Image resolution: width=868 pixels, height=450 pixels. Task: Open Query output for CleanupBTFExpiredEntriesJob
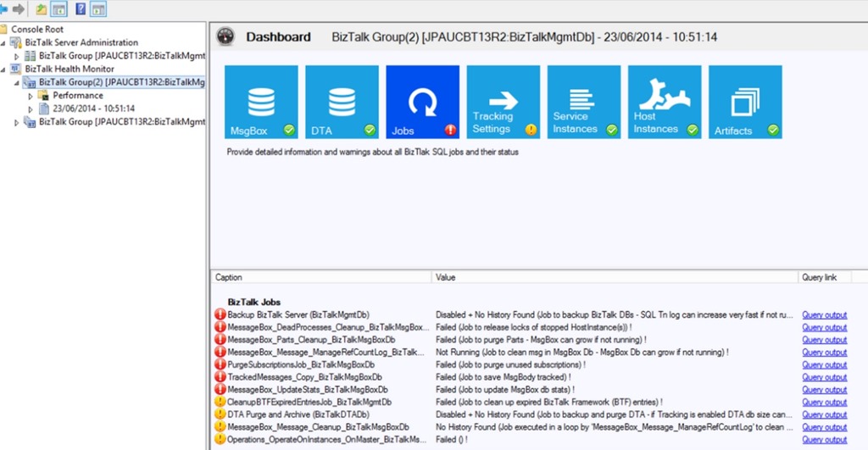pos(824,403)
